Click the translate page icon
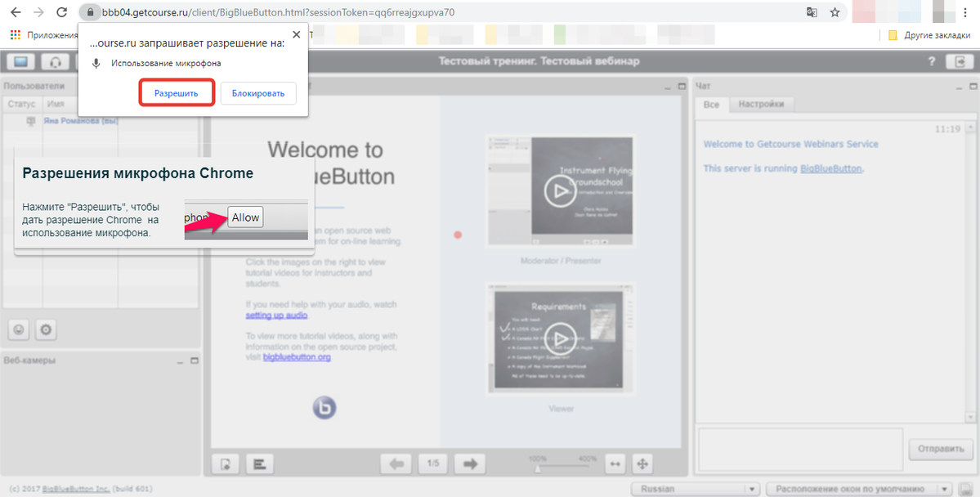This screenshot has height=497, width=980. [812, 12]
